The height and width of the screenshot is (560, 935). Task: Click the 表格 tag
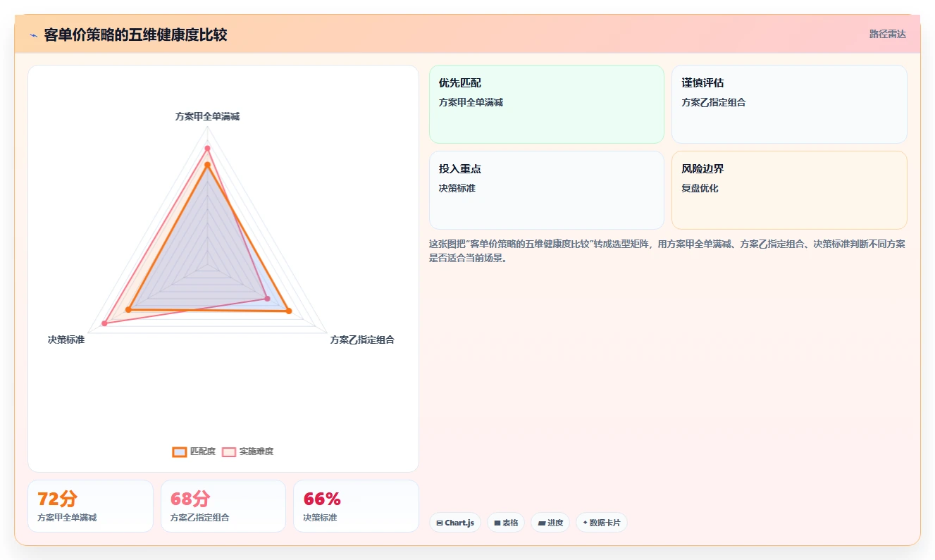(x=506, y=523)
